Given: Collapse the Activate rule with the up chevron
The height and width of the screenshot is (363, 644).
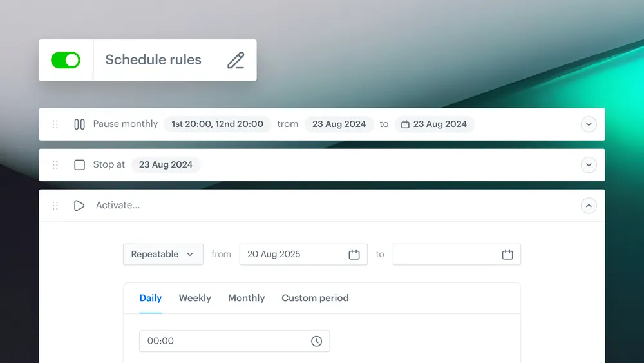Looking at the screenshot, I should click(589, 206).
